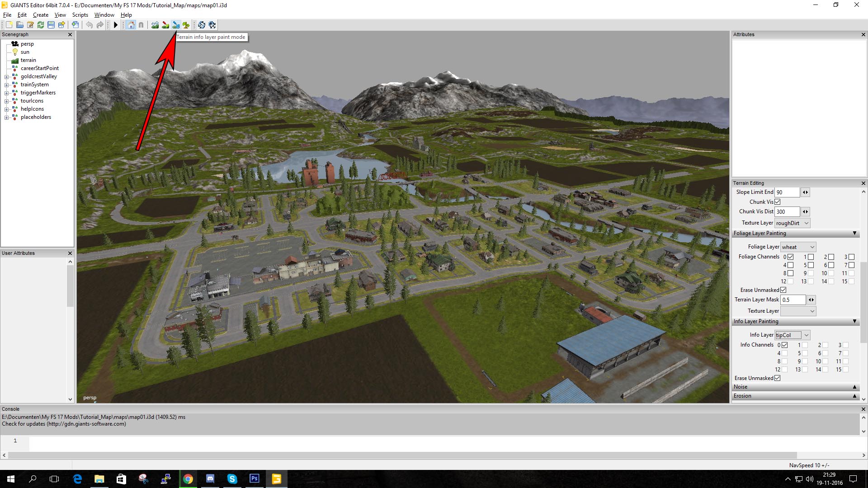Screen dimensions: 868x488
Task: Toggle Info Layer Erase Unmasked checkbox
Action: point(778,378)
